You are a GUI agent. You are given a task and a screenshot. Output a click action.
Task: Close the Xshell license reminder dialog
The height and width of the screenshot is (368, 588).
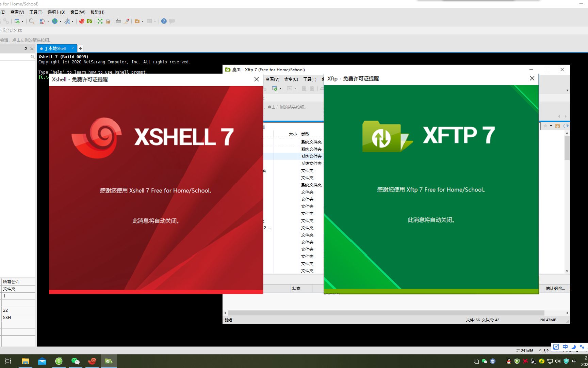tap(257, 79)
